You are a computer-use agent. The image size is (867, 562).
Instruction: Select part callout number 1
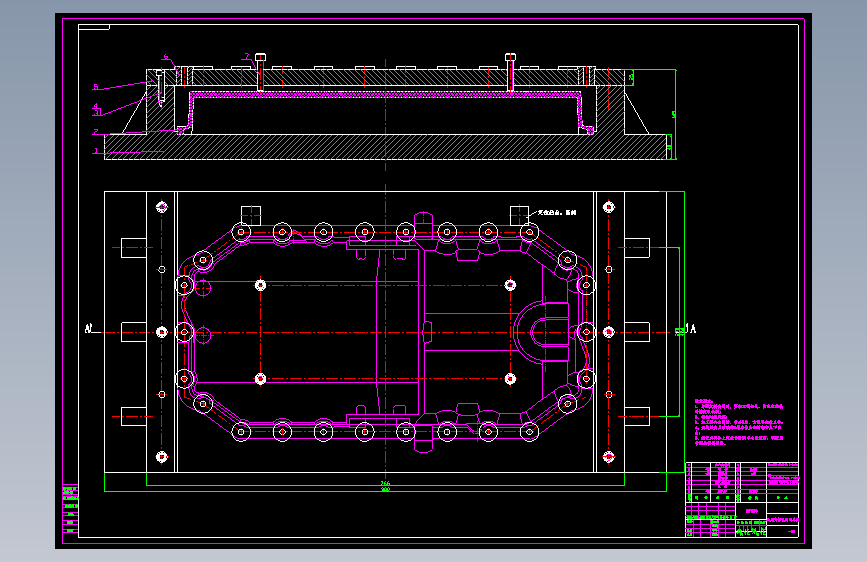coord(96,151)
